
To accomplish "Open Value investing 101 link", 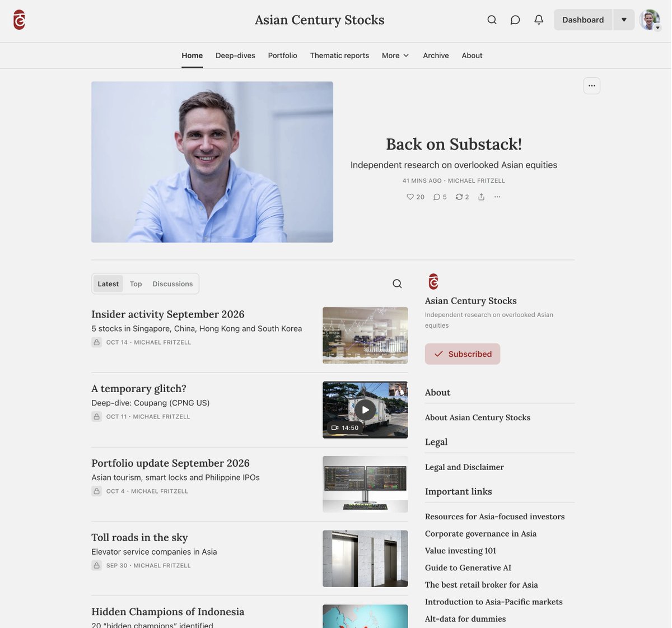I will 460,551.
